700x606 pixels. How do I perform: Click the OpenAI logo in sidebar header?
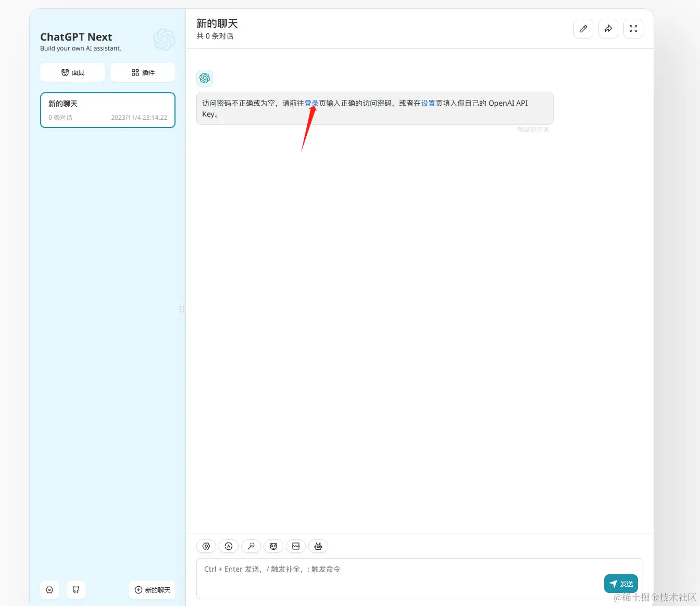pyautogui.click(x=164, y=40)
